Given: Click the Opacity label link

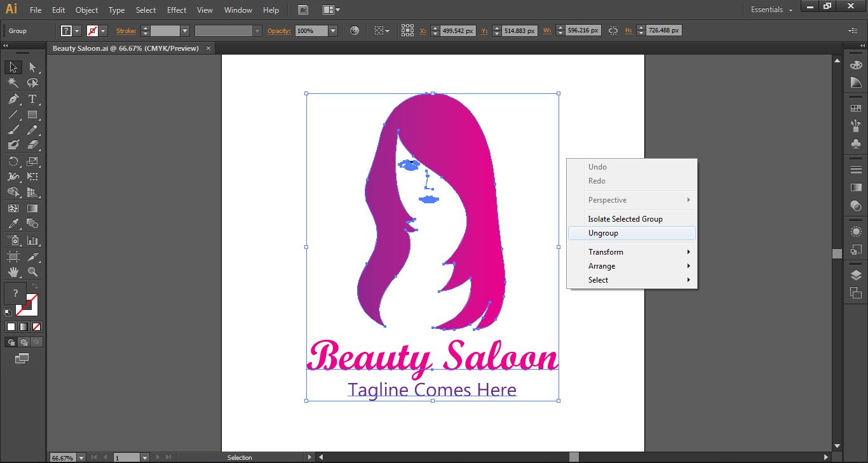Looking at the screenshot, I should coord(278,30).
